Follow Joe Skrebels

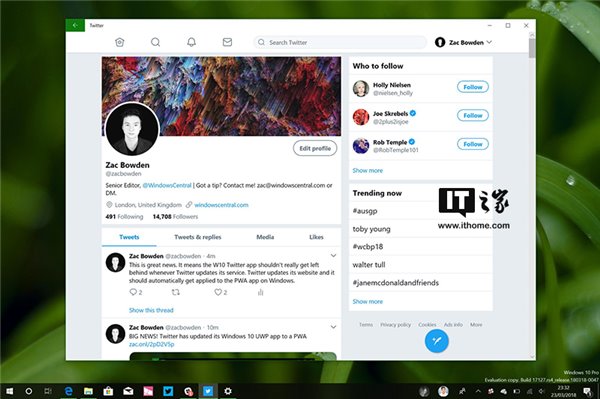coord(473,116)
